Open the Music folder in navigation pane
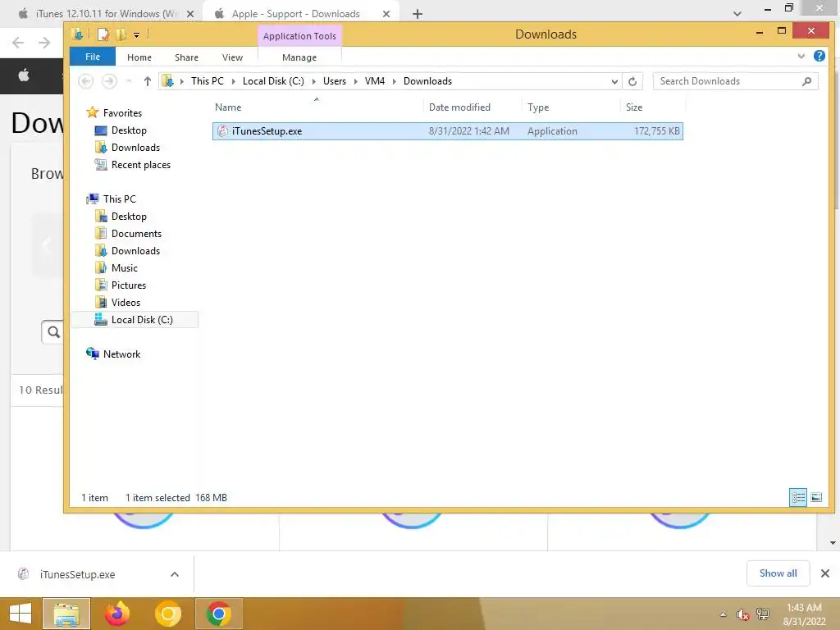 (125, 268)
